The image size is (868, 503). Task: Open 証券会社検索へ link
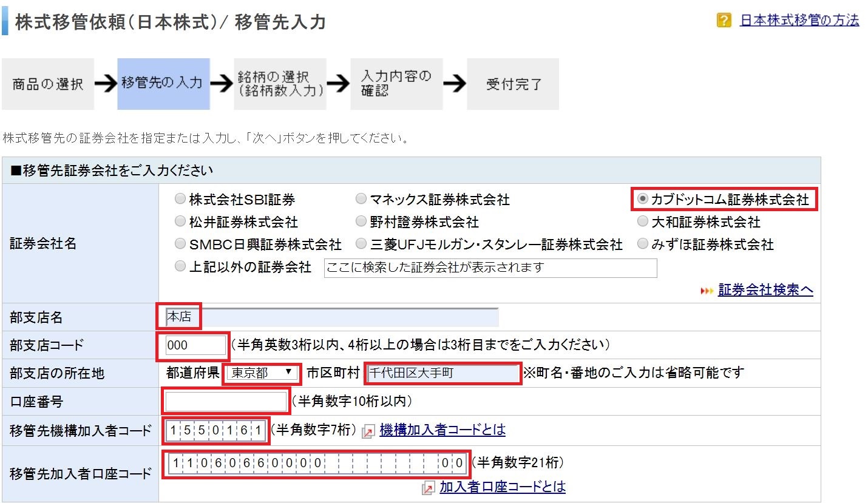pyautogui.click(x=765, y=290)
